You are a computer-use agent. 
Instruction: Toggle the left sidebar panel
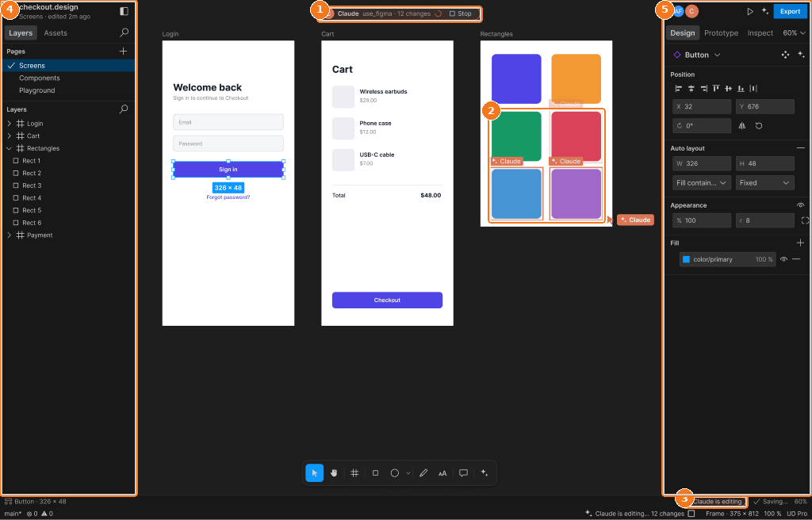[x=124, y=11]
